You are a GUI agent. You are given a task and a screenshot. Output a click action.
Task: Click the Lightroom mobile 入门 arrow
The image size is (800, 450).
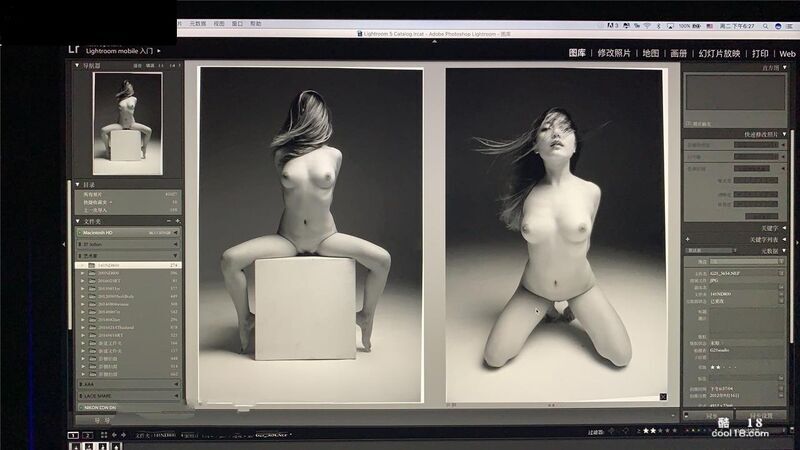159,50
